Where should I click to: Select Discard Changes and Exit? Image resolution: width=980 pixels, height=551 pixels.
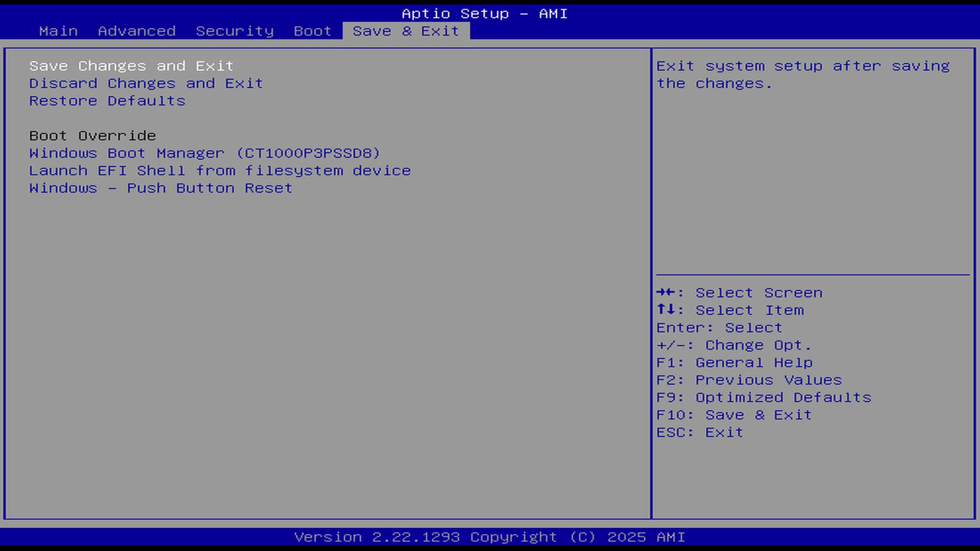pyautogui.click(x=146, y=84)
